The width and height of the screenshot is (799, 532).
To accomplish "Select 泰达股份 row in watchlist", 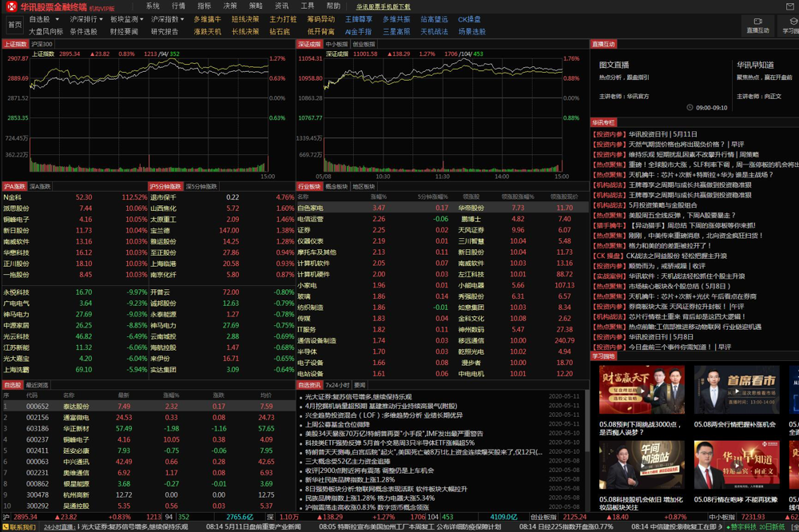I will pos(149,407).
